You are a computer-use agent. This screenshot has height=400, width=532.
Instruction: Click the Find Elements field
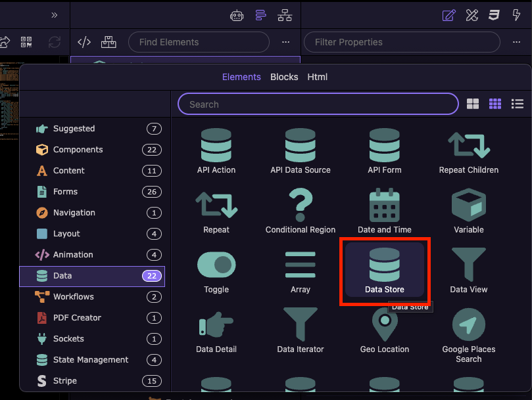point(199,42)
